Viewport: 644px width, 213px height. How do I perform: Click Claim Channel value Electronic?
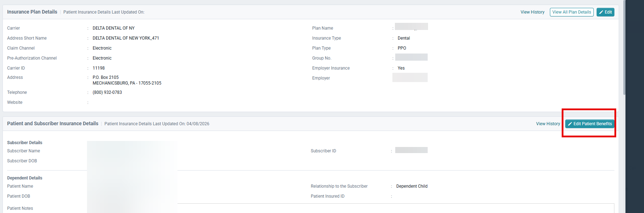click(x=102, y=48)
